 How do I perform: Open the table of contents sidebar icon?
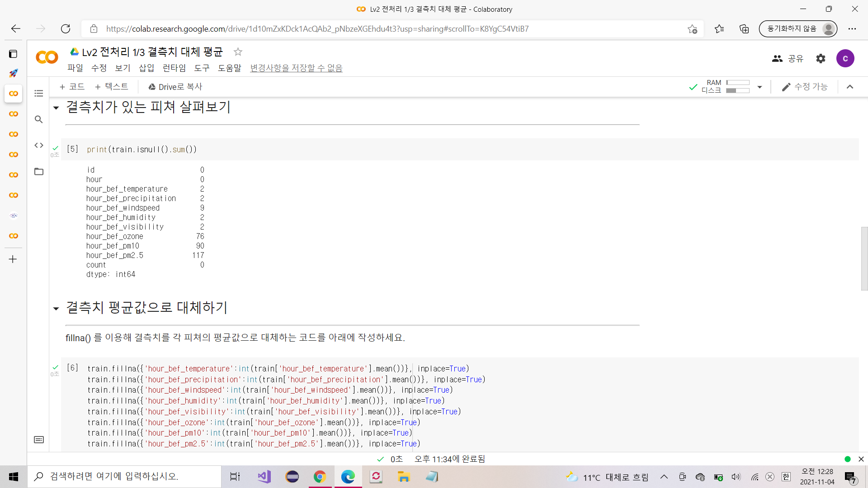(39, 94)
